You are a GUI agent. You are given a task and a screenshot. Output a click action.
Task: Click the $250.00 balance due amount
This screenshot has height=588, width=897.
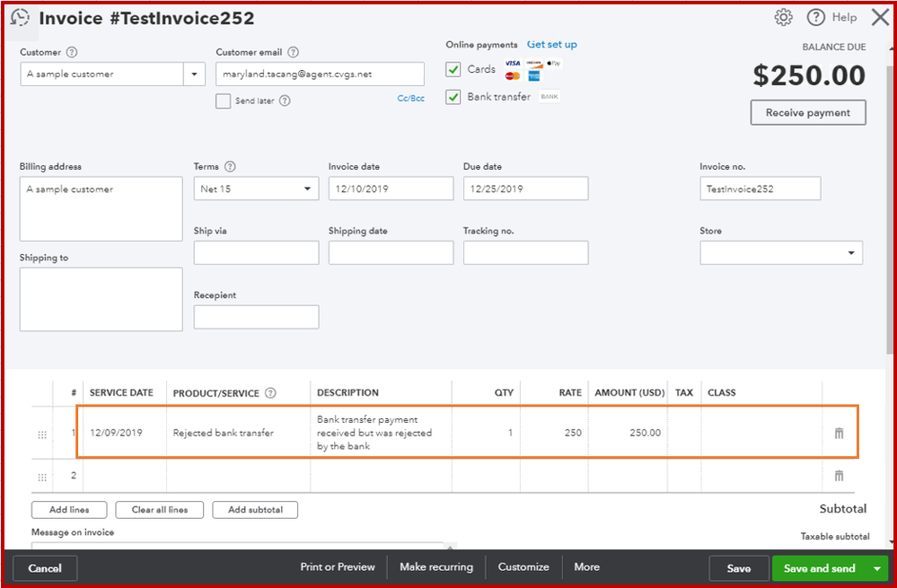(809, 75)
